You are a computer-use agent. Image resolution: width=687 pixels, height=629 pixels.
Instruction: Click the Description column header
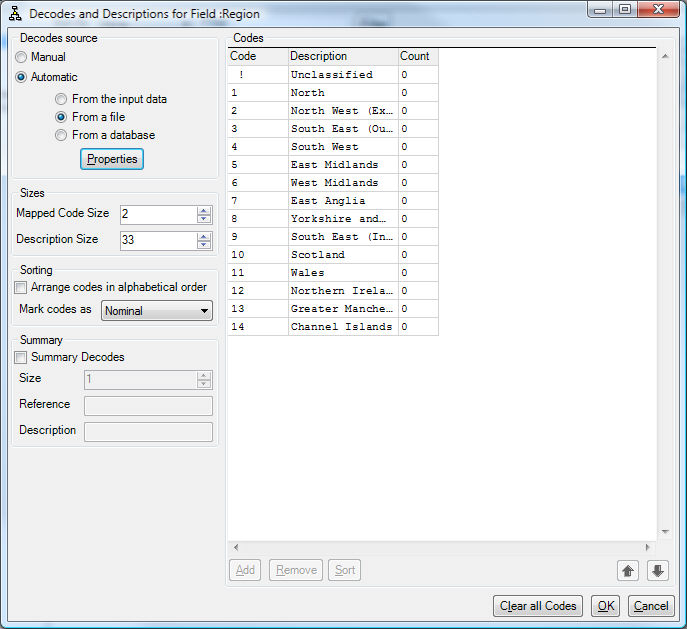pyautogui.click(x=344, y=57)
